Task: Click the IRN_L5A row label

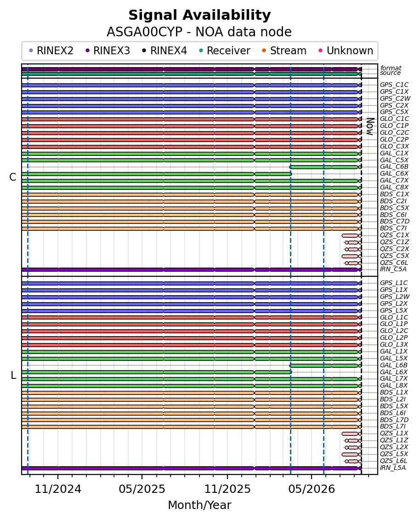Action: [393, 468]
